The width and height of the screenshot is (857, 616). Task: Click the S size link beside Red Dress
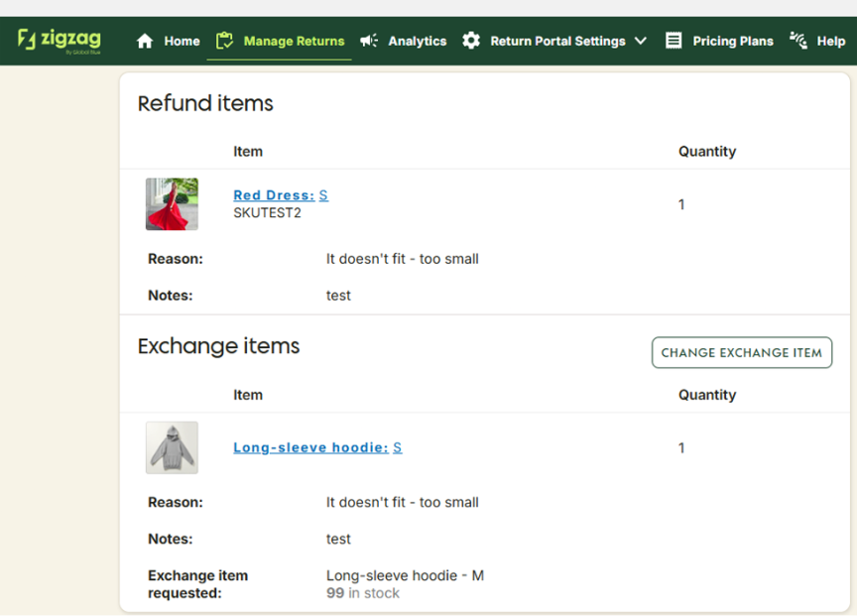pyautogui.click(x=323, y=195)
